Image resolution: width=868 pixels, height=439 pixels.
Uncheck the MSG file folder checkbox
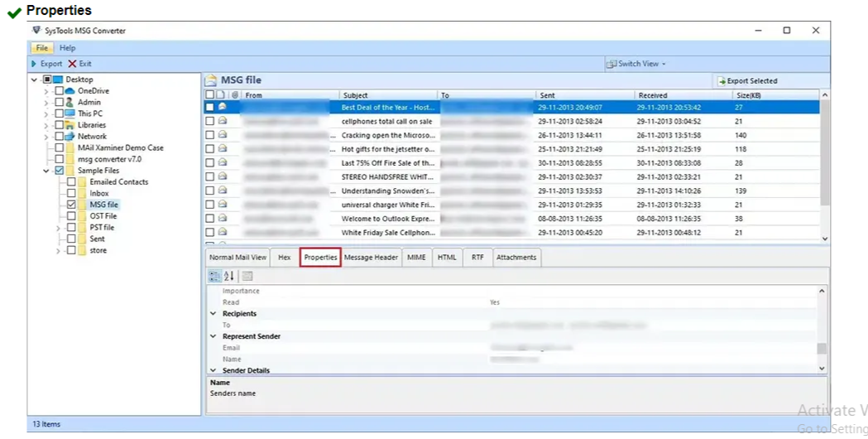71,205
